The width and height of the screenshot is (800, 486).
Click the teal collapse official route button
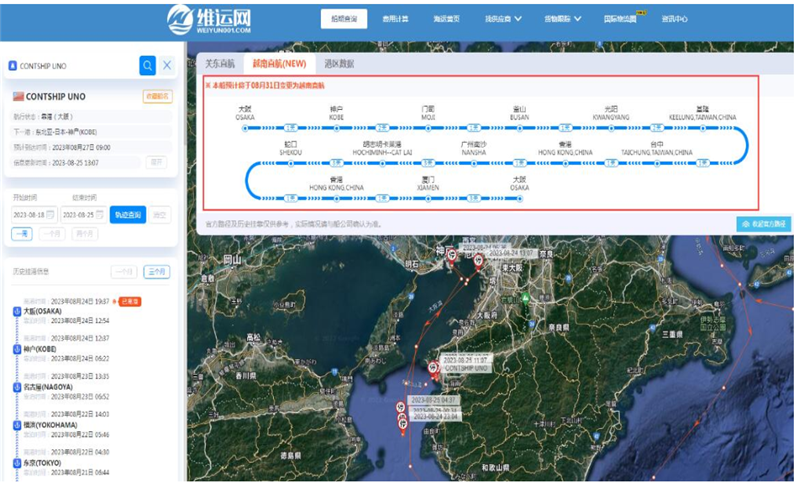point(763,224)
